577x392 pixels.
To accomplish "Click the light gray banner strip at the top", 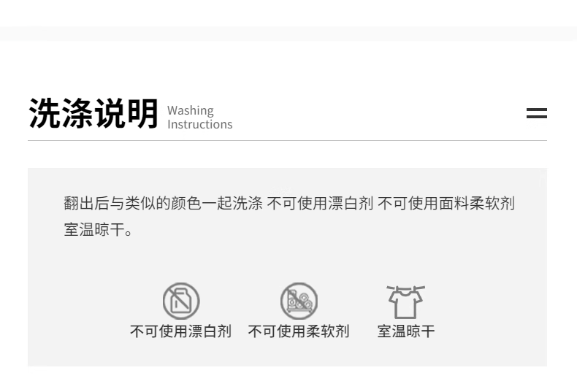I will (288, 34).
